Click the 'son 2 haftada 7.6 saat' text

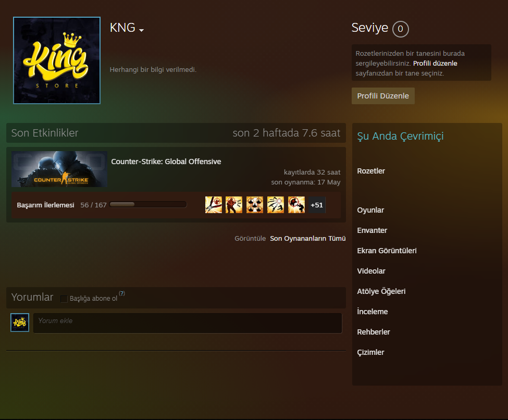(287, 133)
